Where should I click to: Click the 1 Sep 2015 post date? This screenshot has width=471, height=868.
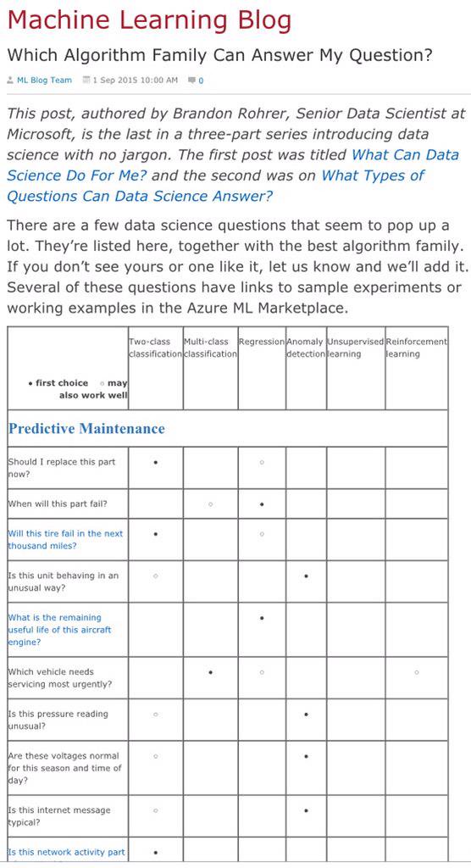tap(135, 81)
